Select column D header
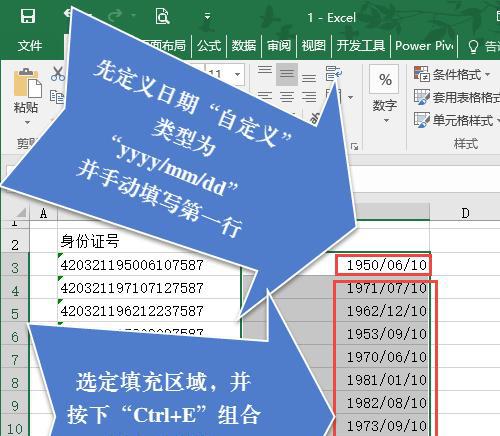Screen dimensions: 500x436 465,213
